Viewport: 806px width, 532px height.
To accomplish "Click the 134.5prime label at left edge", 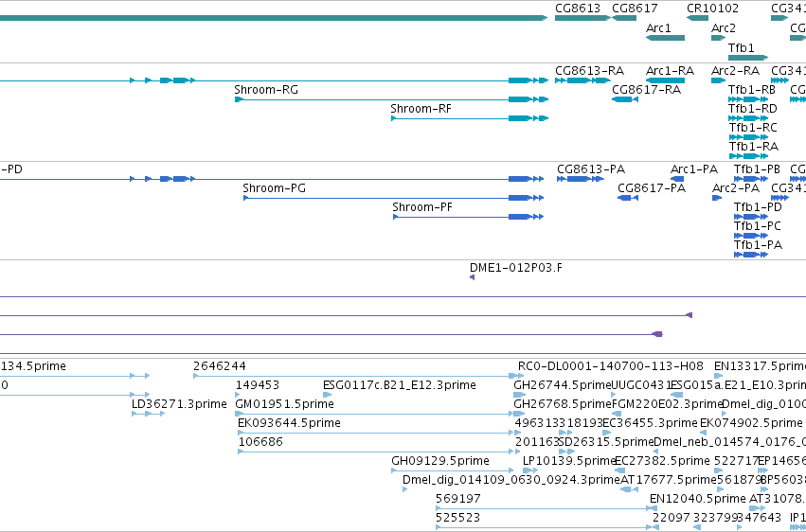I will click(x=33, y=366).
